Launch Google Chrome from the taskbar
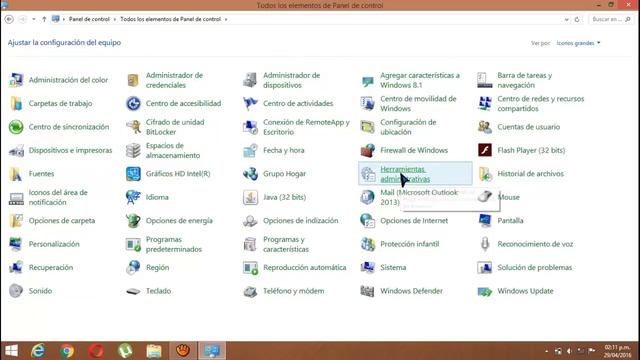This screenshot has height=360, width=640. (x=67, y=351)
